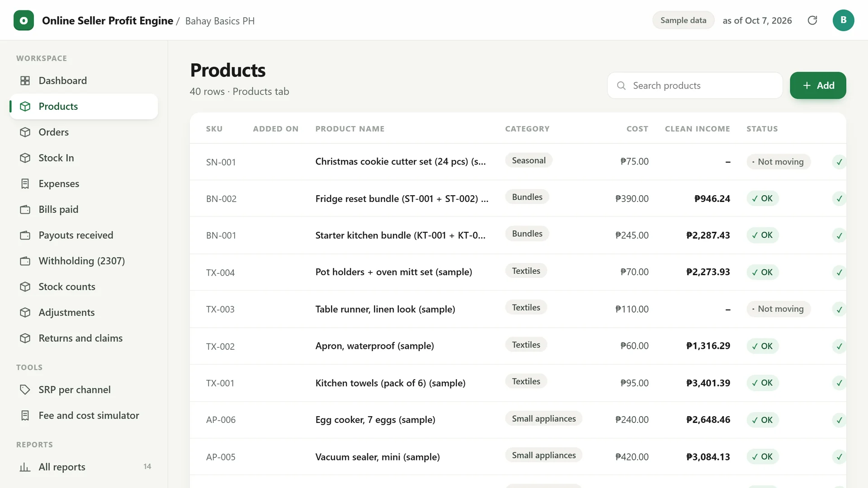The height and width of the screenshot is (488, 868).
Task: Click the checkmark icon for TX-003 row
Action: 839,310
